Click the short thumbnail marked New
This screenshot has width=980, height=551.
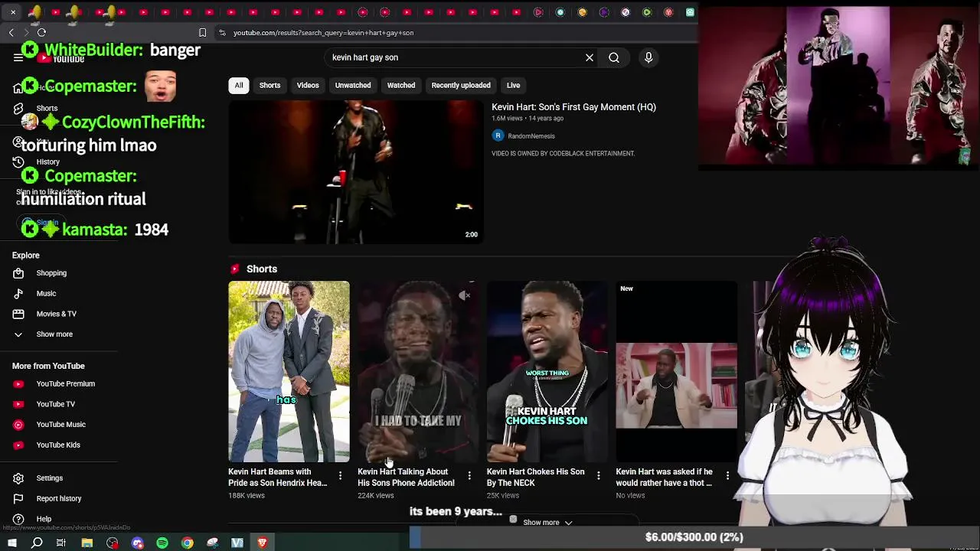(x=677, y=371)
